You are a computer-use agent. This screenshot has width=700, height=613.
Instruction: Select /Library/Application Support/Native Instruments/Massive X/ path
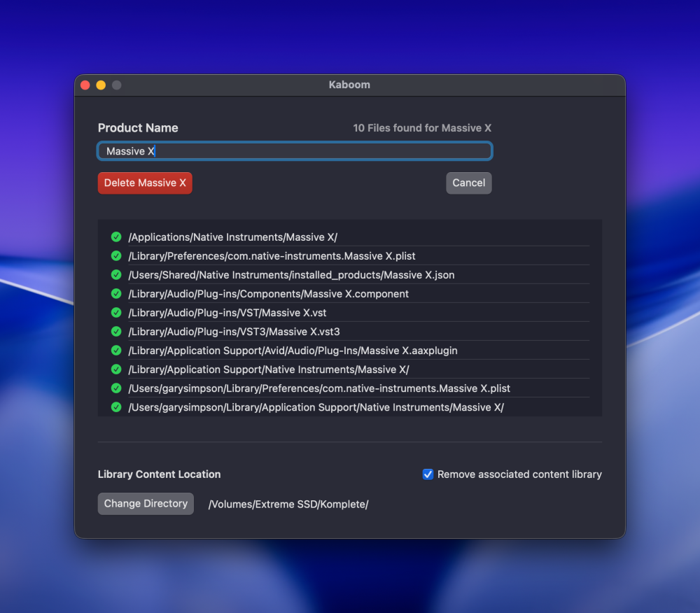tap(269, 370)
